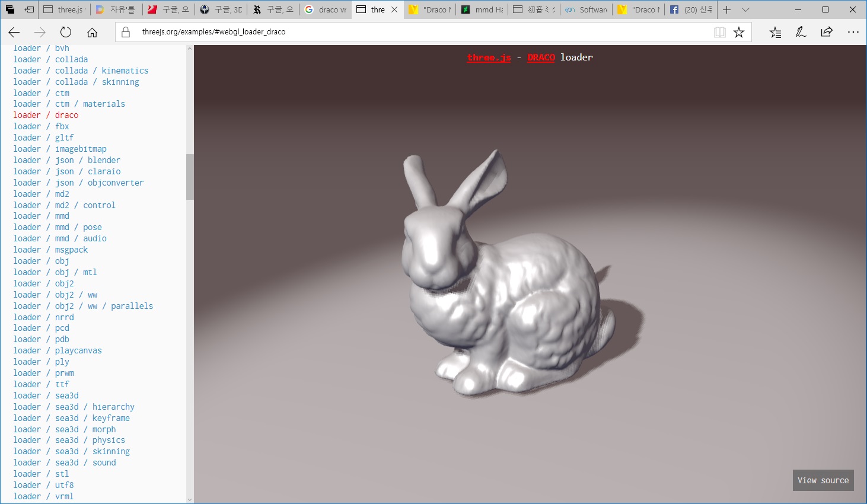Switch to the Facebook tab
This screenshot has width=867, height=504.
(690, 9)
